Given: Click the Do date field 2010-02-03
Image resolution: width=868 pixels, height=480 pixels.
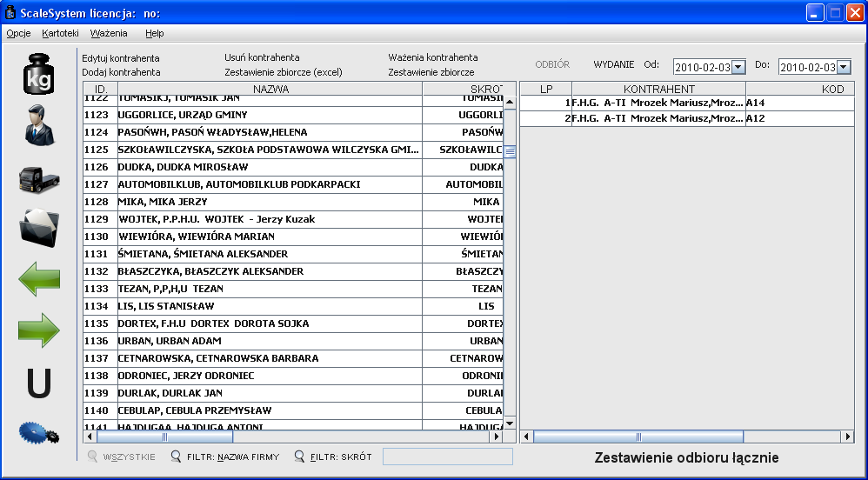Looking at the screenshot, I should pyautogui.click(x=808, y=67).
